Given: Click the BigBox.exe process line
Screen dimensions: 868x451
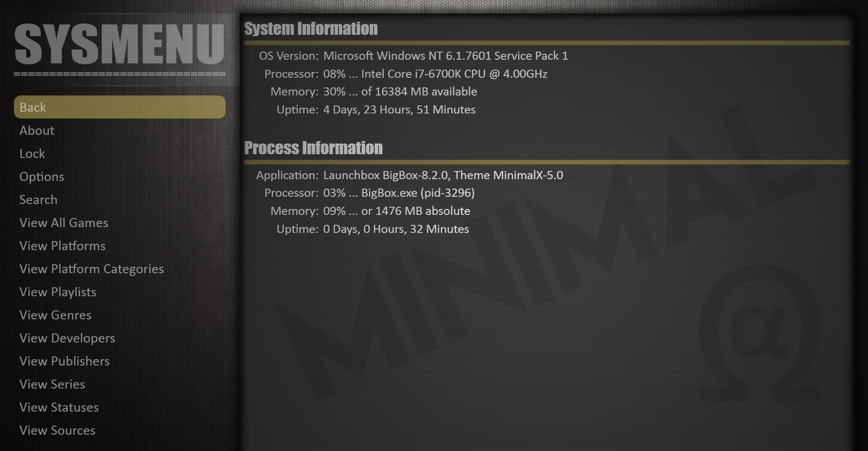Looking at the screenshot, I should coord(369,193).
